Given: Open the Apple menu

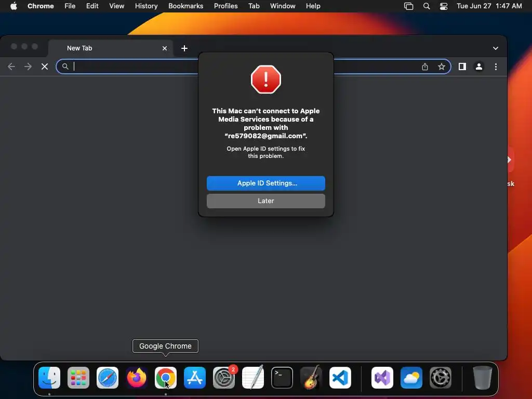Looking at the screenshot, I should tap(14, 6).
